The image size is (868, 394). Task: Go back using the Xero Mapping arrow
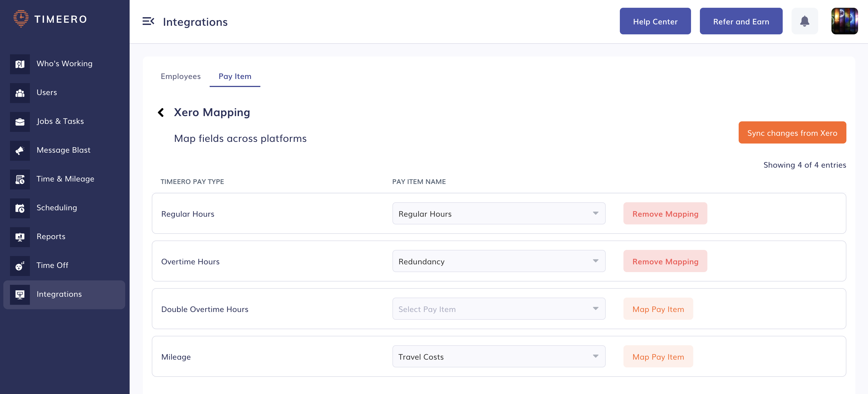(x=161, y=112)
